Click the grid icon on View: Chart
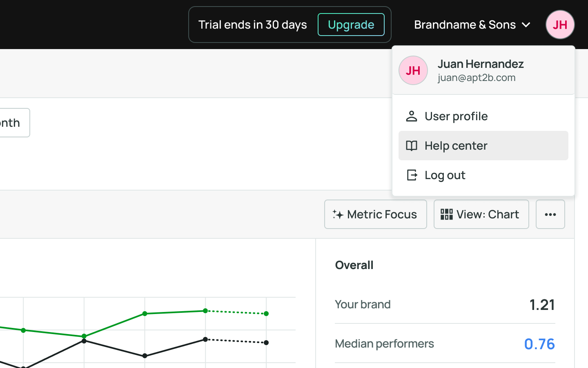The height and width of the screenshot is (368, 588). point(446,214)
